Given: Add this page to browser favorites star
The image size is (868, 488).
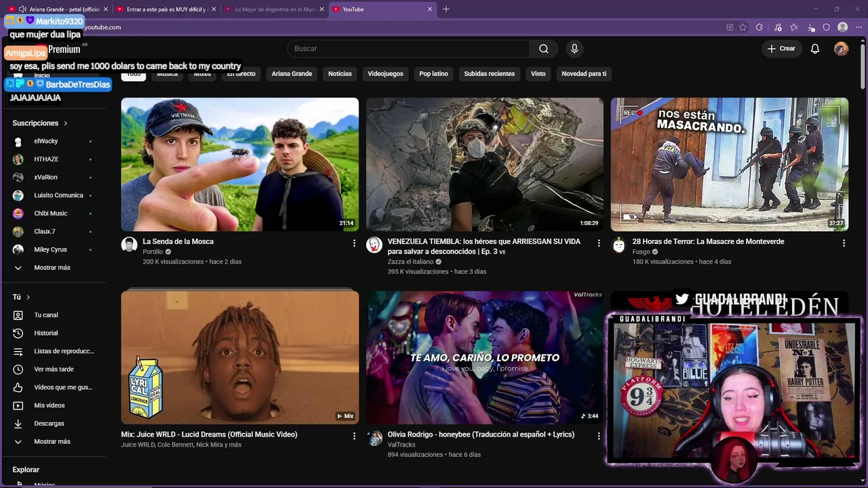Looking at the screenshot, I should pos(743,27).
